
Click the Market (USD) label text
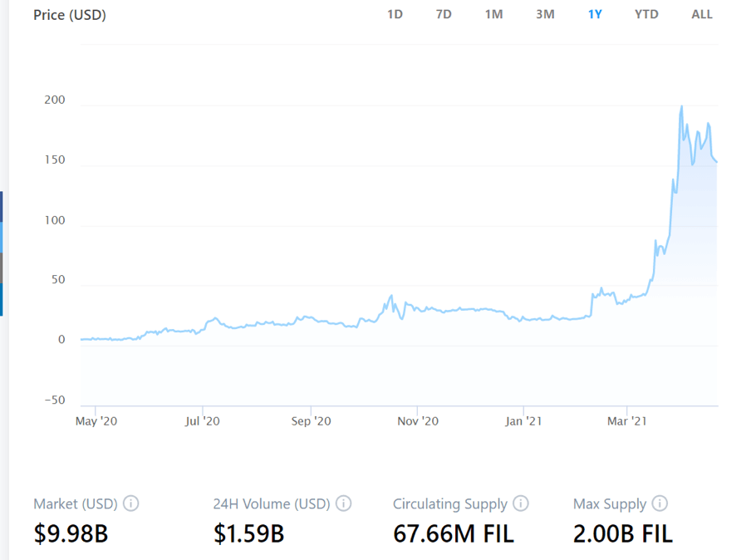coord(76,504)
